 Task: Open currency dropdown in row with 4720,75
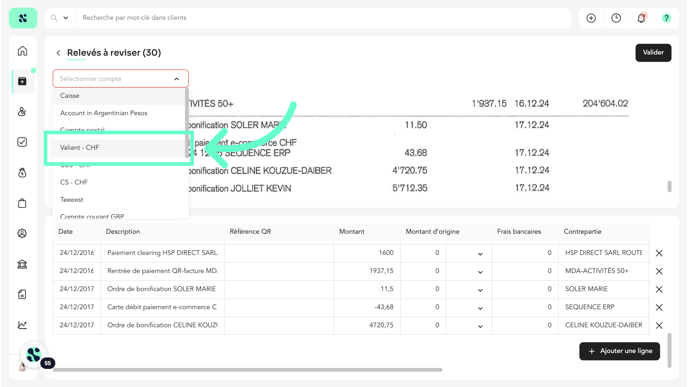pos(480,326)
